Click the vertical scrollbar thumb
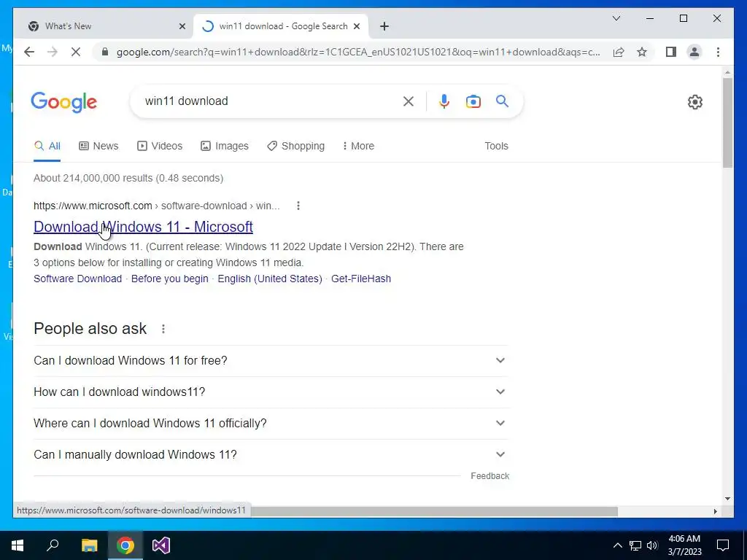747x560 pixels. (727, 122)
